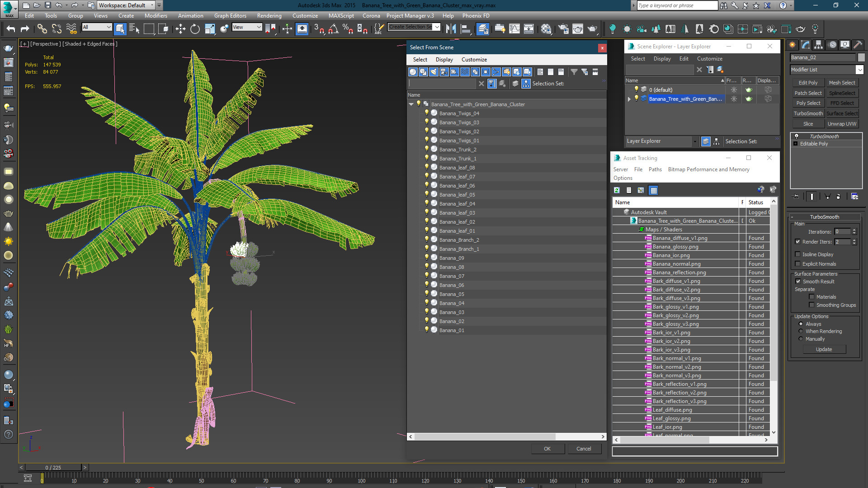
Task: Select Banana_leaf_05 in the scene list
Action: coord(457,195)
